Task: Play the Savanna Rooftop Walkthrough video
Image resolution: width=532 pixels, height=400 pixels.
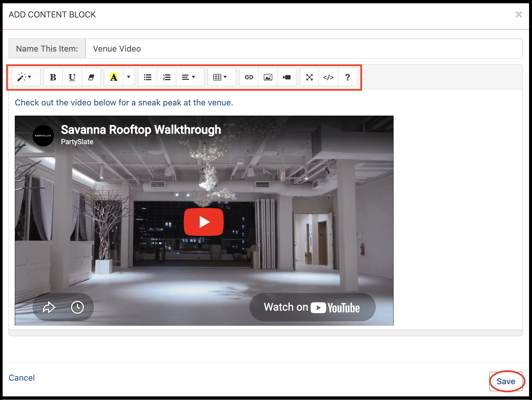Action: (204, 222)
